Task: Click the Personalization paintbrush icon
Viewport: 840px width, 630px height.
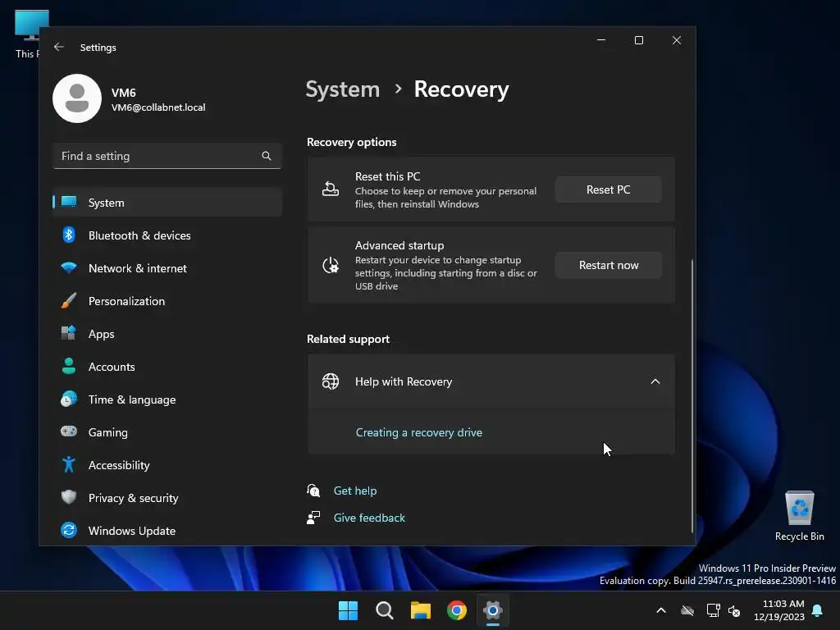Action: [69, 300]
